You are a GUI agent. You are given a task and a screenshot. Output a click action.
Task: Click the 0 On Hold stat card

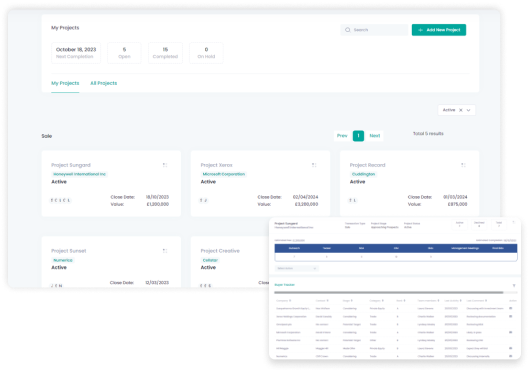(x=206, y=53)
